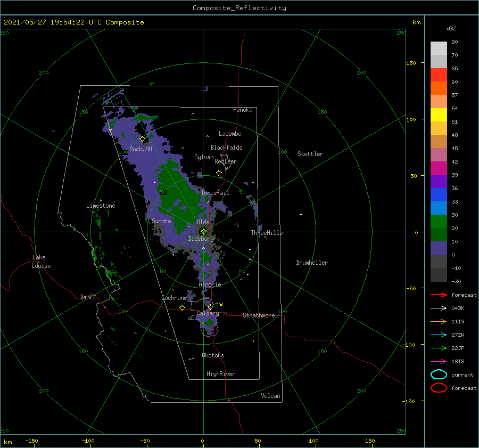Viewport: 479px width, 448px height.
Task: Click the RockyMH label
Action: pyautogui.click(x=141, y=149)
